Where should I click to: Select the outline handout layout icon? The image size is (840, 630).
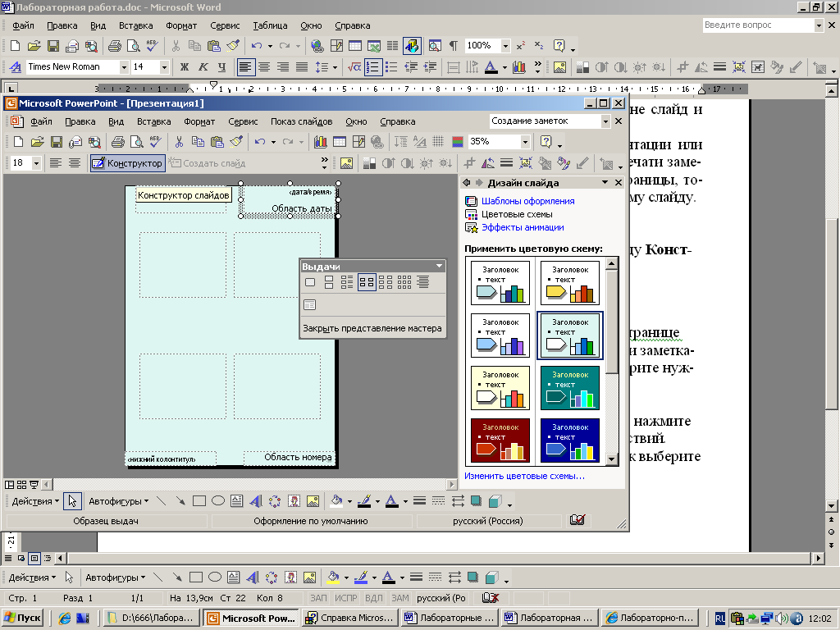click(x=423, y=282)
